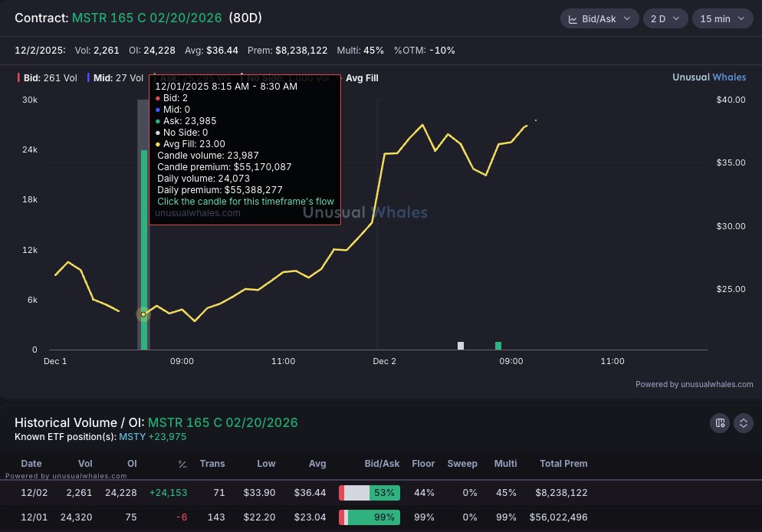Click the blue Mid legend marker

tap(90, 77)
